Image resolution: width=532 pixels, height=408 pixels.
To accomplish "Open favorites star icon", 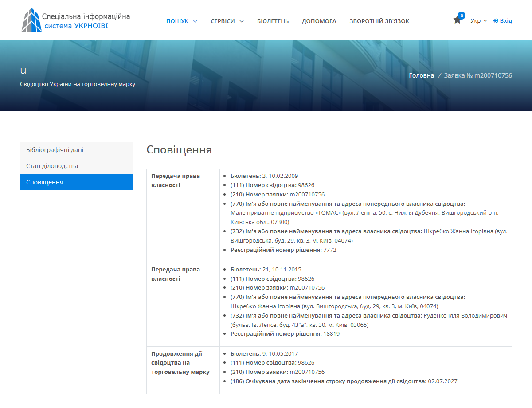I will [x=457, y=20].
